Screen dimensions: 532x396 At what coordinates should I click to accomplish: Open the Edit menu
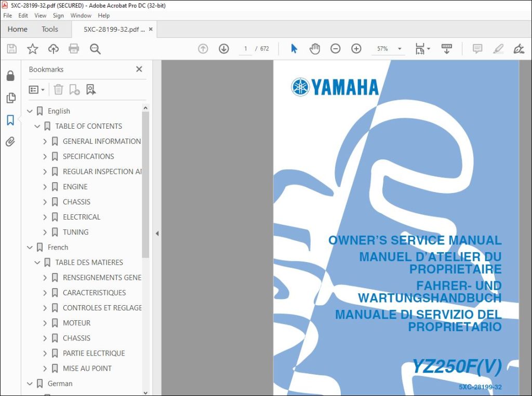(x=23, y=16)
